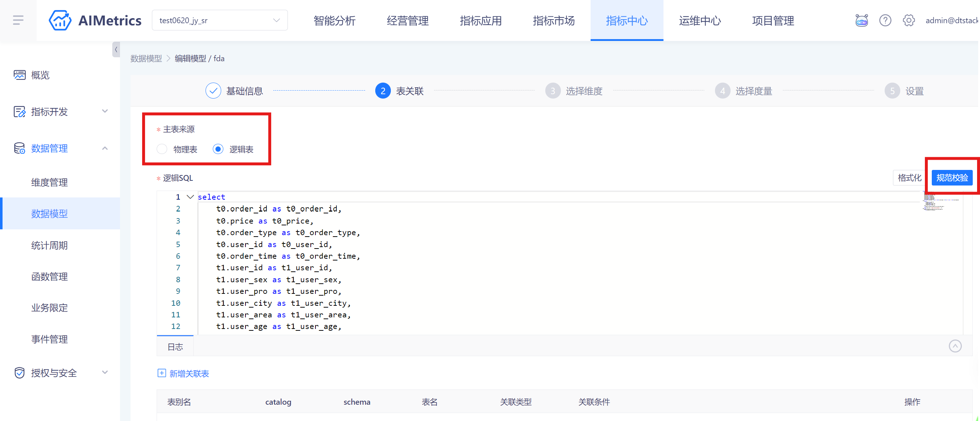Open the settings gear icon
The image size is (980, 421).
[909, 20]
